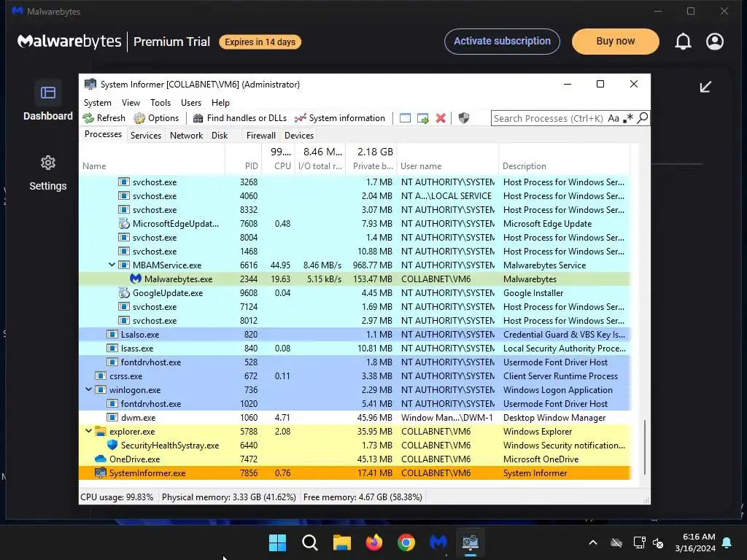Click the process list vertical scrollbar
This screenshot has height=560, width=747.
[x=645, y=447]
